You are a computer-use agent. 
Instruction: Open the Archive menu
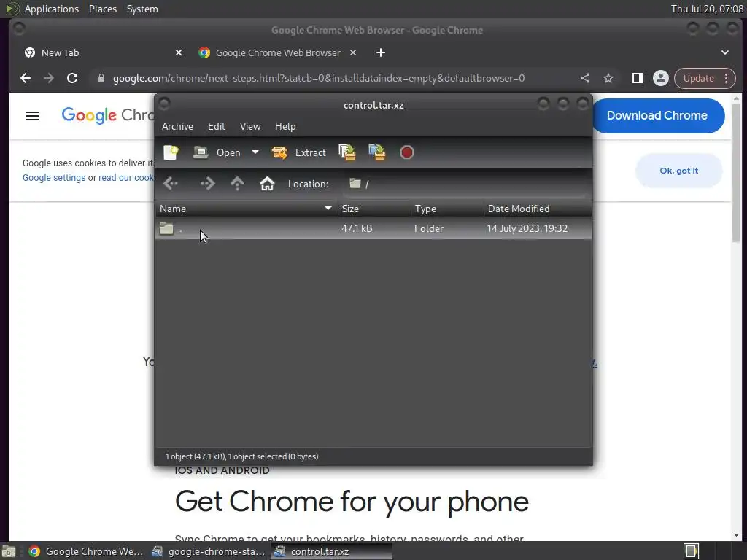tap(177, 126)
